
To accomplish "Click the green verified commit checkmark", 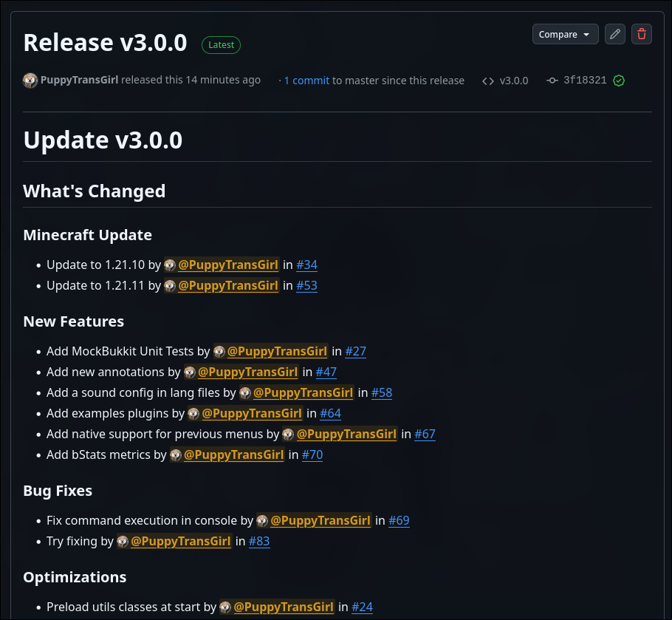I will (x=619, y=81).
